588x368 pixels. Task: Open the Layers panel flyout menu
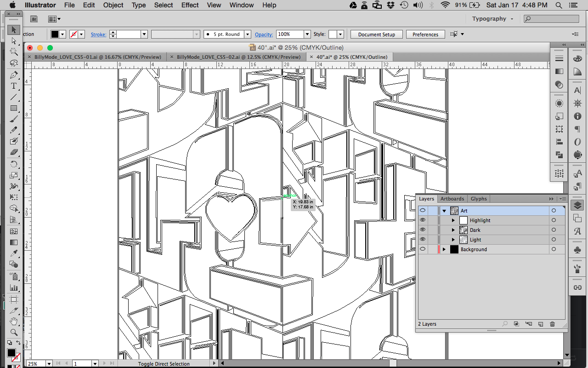click(x=562, y=199)
